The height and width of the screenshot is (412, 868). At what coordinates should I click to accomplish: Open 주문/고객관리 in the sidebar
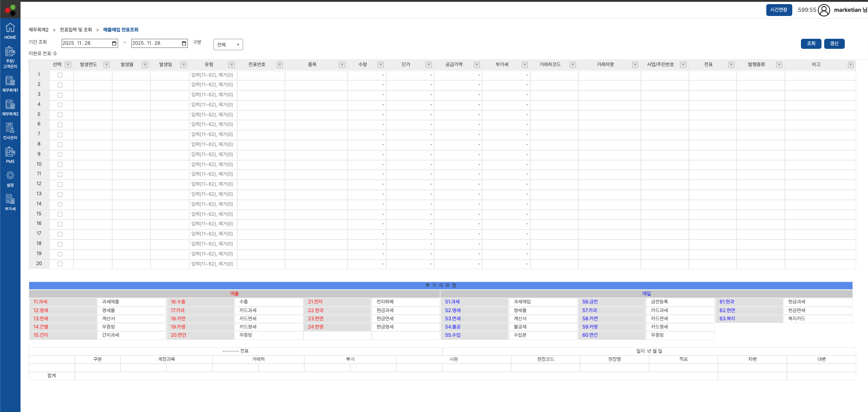[10, 57]
